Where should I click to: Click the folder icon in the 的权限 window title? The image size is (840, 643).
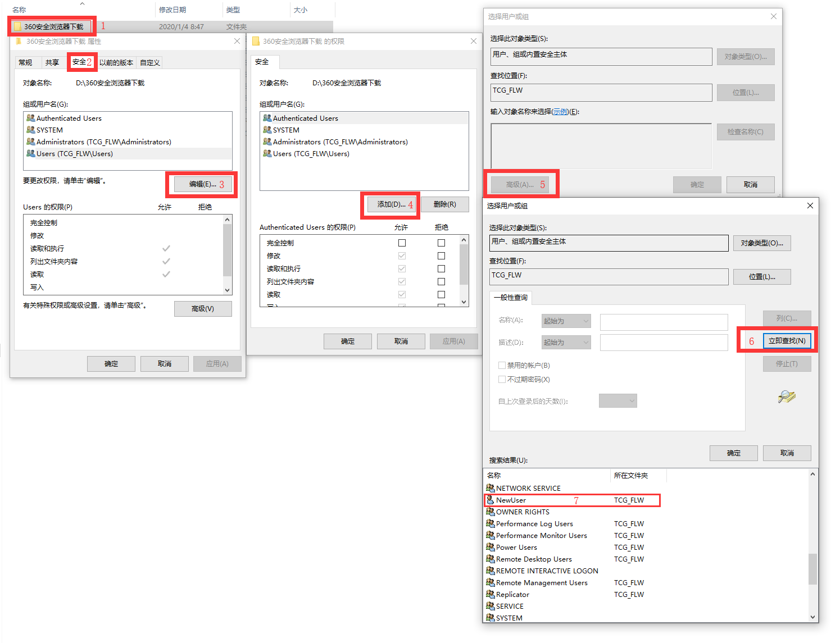pos(256,41)
